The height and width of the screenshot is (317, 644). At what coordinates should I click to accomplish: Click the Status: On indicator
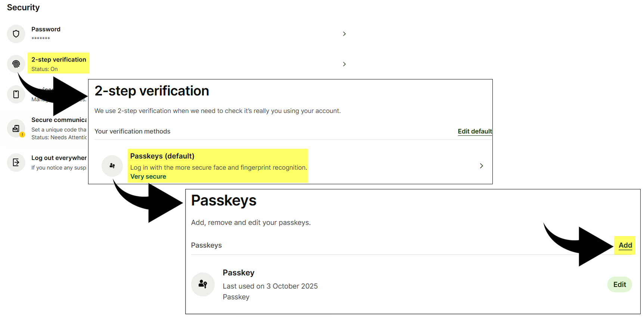click(x=44, y=69)
